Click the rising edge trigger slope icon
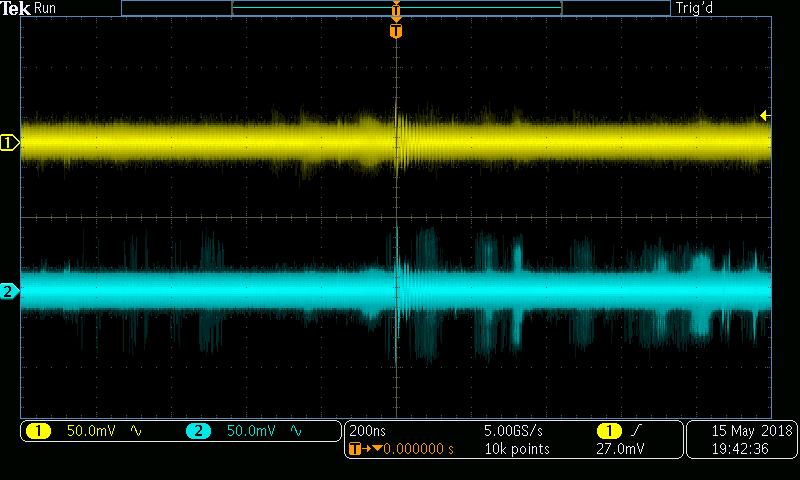 pos(636,431)
